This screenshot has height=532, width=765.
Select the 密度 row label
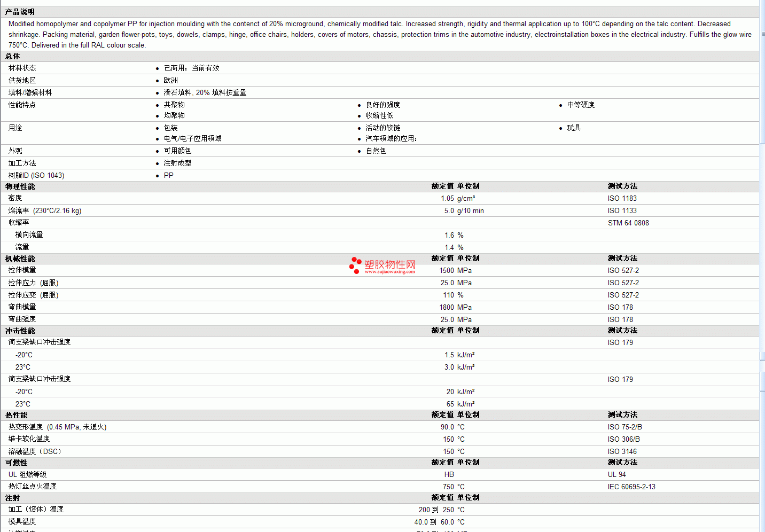click(15, 198)
